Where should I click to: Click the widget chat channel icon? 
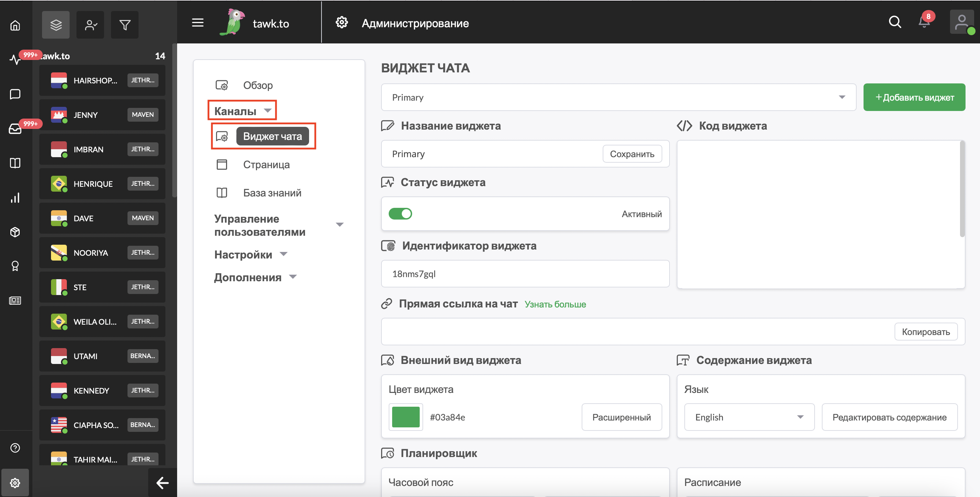pos(222,135)
